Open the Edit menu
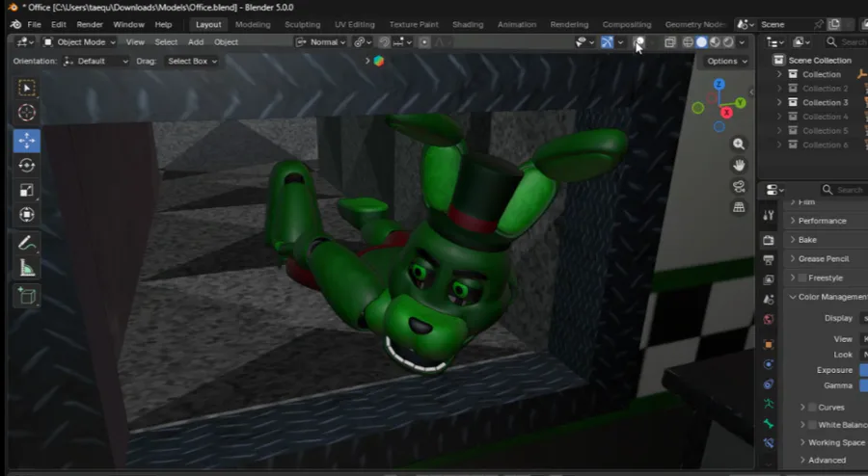 point(58,24)
